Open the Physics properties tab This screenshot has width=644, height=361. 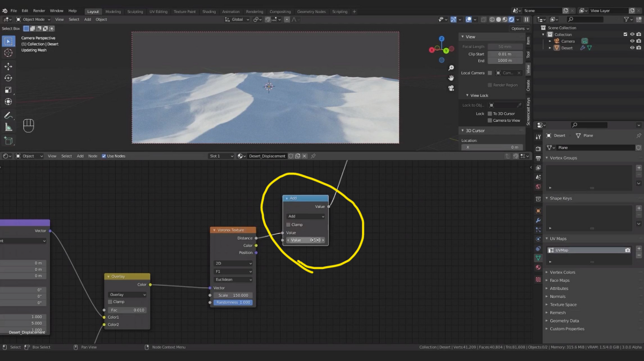[538, 239]
